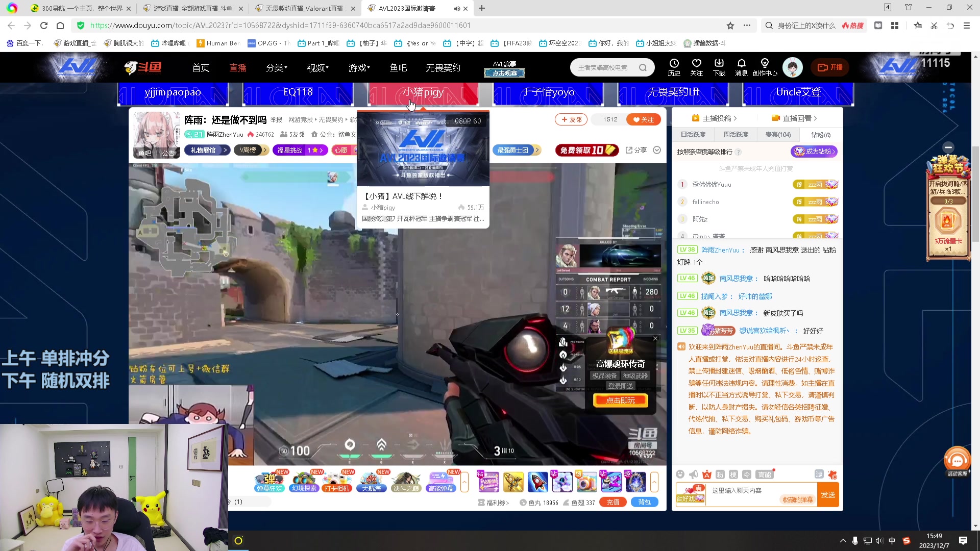Select the EQ118 stream tab
980x551 pixels.
(x=298, y=93)
